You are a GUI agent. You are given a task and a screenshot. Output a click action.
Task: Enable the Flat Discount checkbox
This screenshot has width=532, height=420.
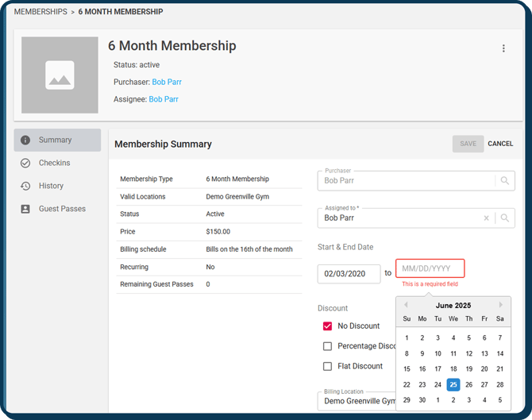327,367
